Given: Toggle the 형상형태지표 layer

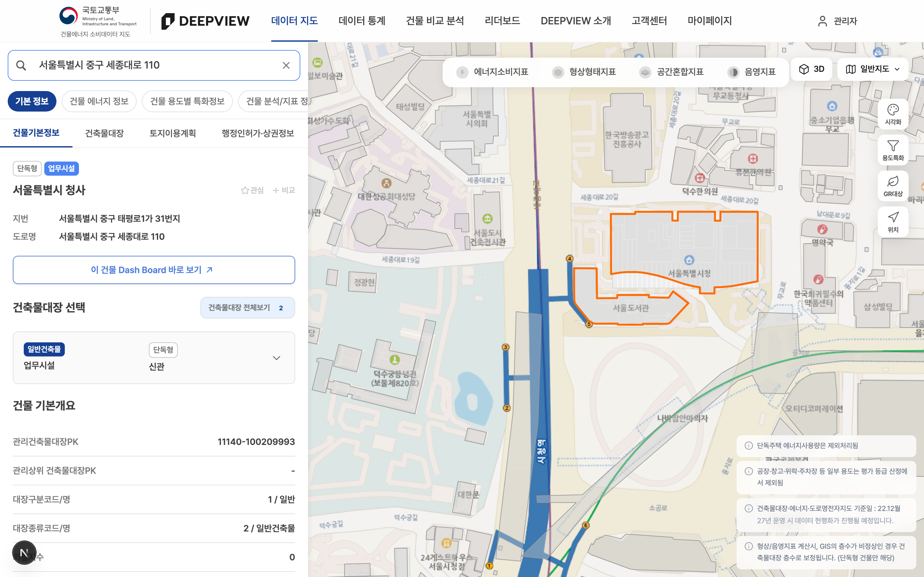Looking at the screenshot, I should (x=584, y=72).
